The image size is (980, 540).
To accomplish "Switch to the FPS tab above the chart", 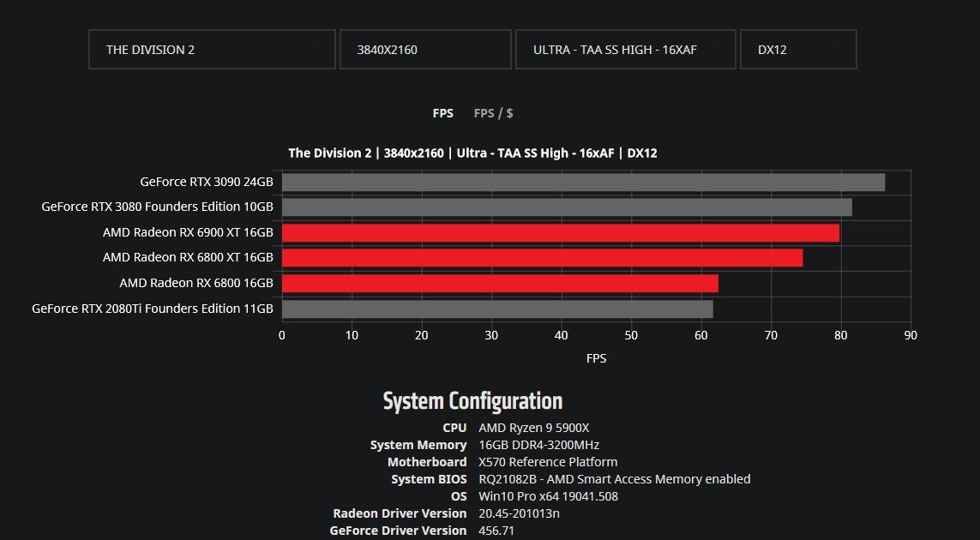I will tap(442, 113).
